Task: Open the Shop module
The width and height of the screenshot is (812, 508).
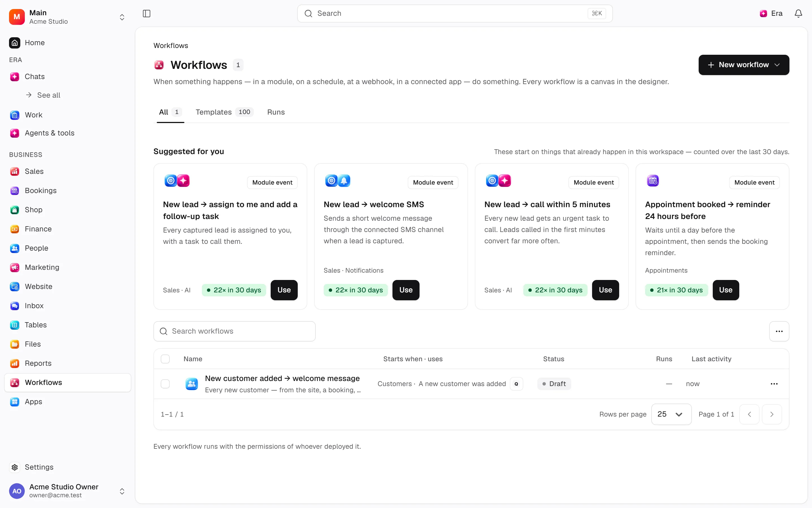Action: coord(67,210)
